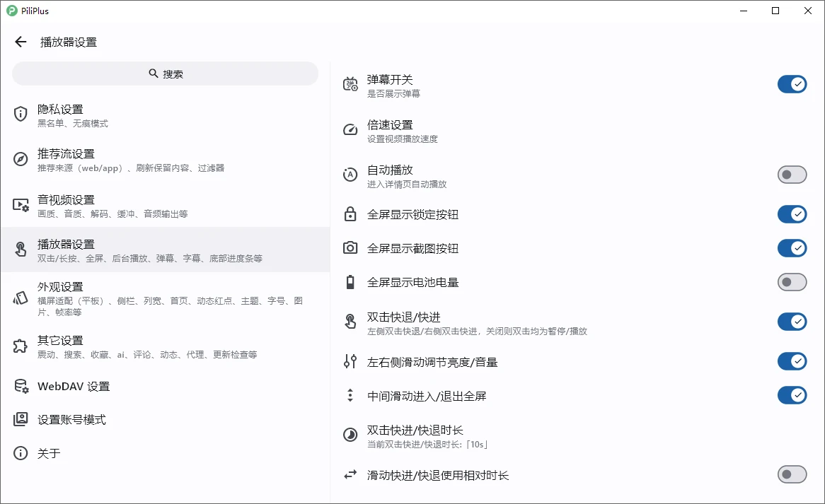Disable the 弹幕开关 switch

click(792, 84)
